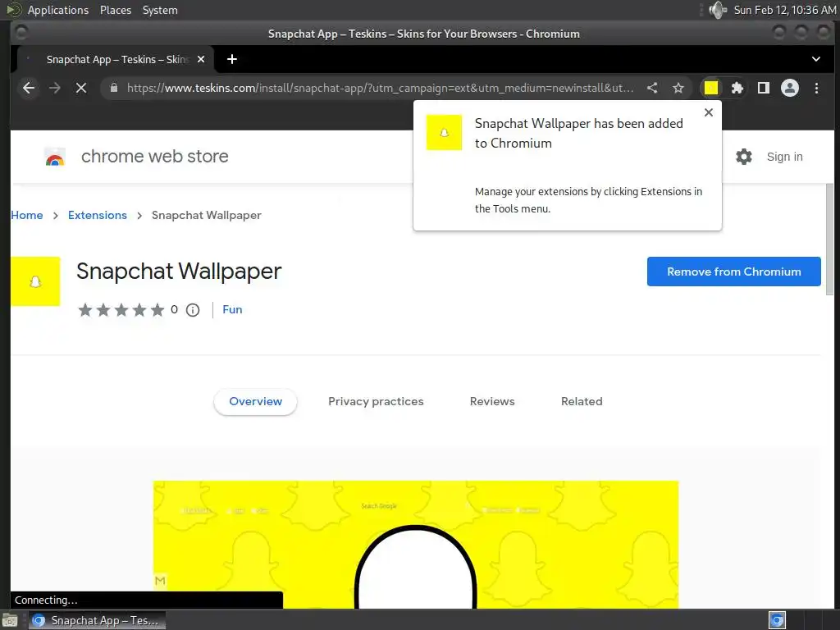The width and height of the screenshot is (840, 630).
Task: Open Chromium three-dot menu
Action: click(816, 88)
